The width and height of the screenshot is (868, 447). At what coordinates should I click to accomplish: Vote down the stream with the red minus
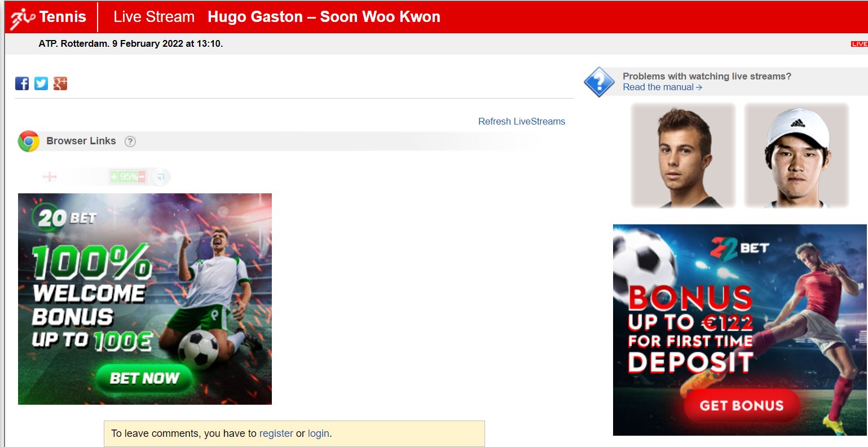(x=142, y=177)
